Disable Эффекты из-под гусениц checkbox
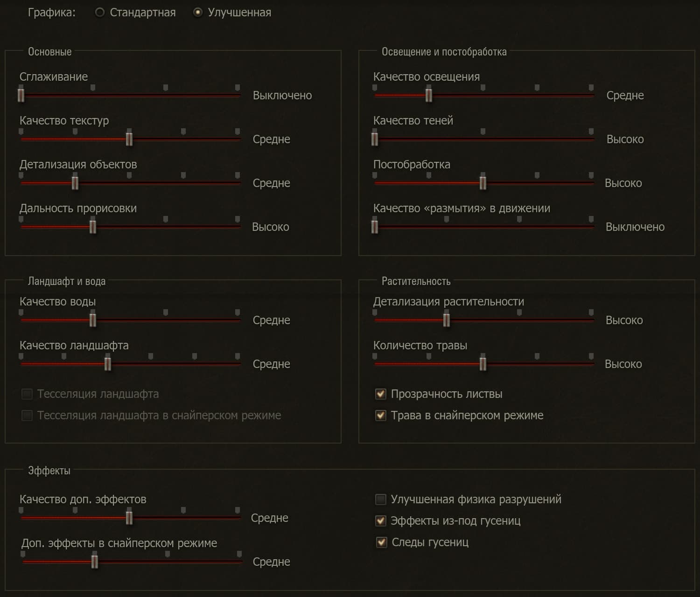Image resolution: width=700 pixels, height=597 pixels. click(381, 521)
